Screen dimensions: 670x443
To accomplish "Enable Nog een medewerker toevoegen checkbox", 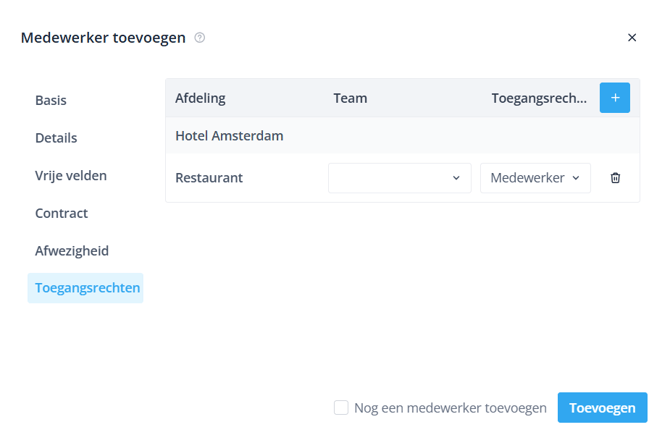I will click(x=341, y=408).
